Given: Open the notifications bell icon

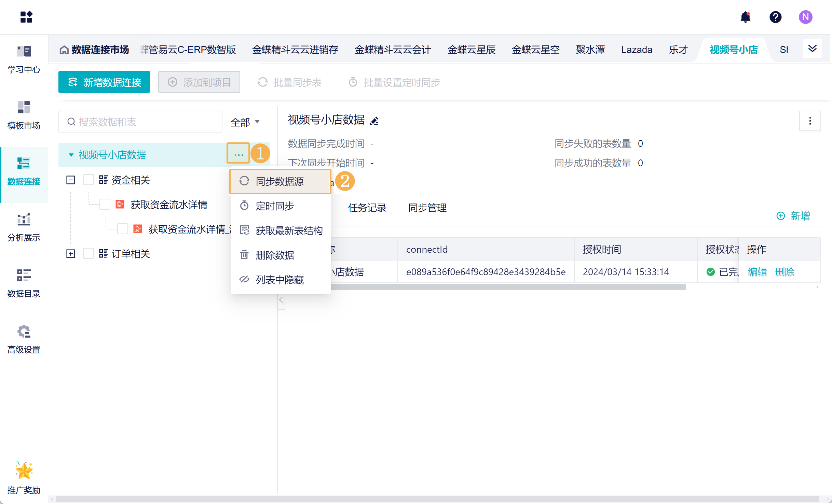Looking at the screenshot, I should coord(745,17).
